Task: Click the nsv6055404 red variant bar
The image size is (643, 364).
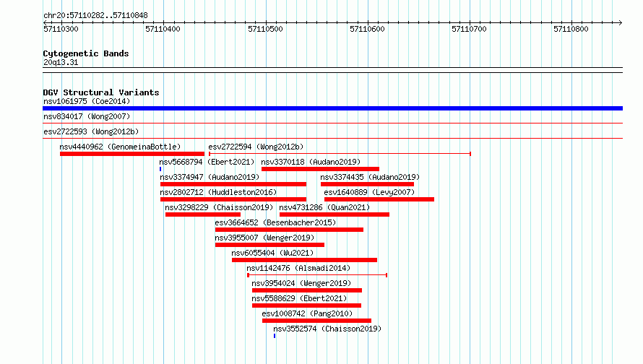Action: click(304, 260)
